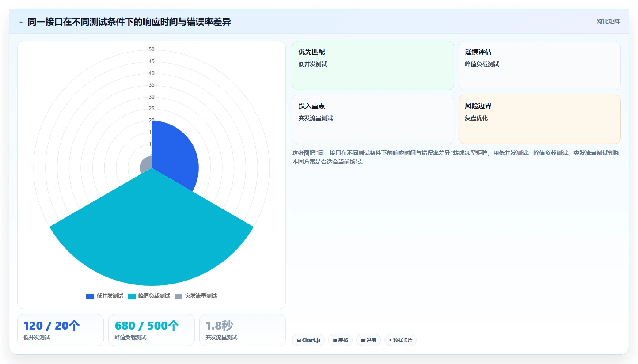Select the 120 / 20个 stat card
The image size is (638, 364).
coord(61,330)
